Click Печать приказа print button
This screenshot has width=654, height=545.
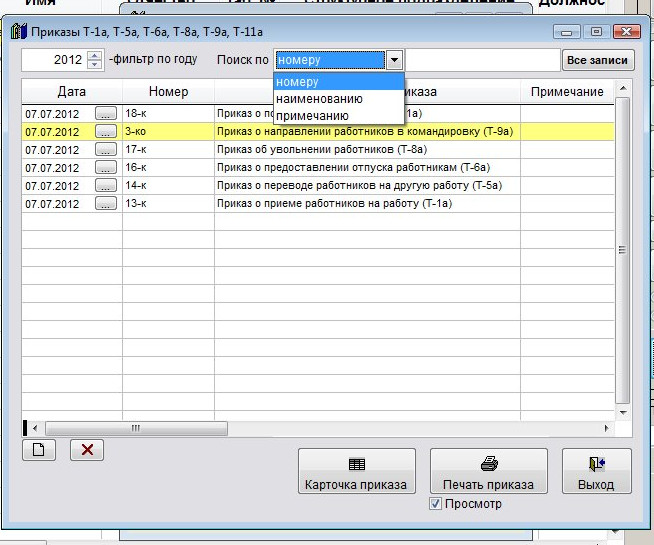coord(488,471)
